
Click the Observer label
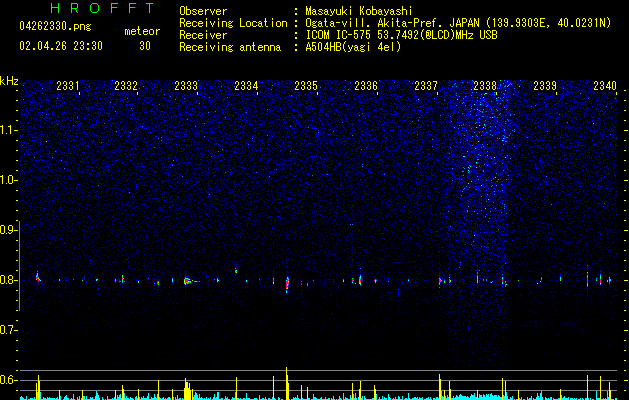pyautogui.click(x=203, y=11)
